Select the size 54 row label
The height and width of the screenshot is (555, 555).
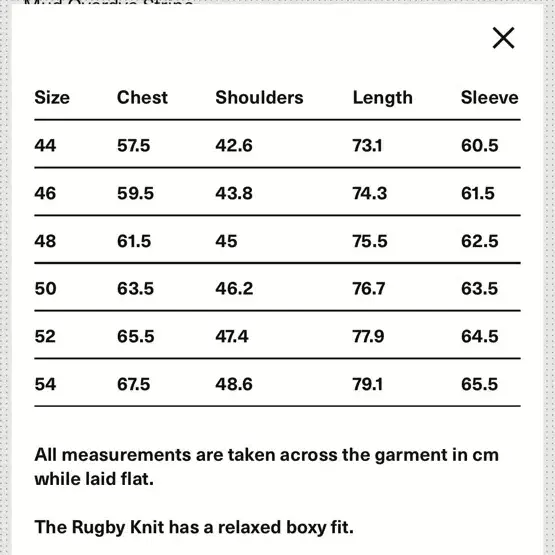click(x=45, y=384)
